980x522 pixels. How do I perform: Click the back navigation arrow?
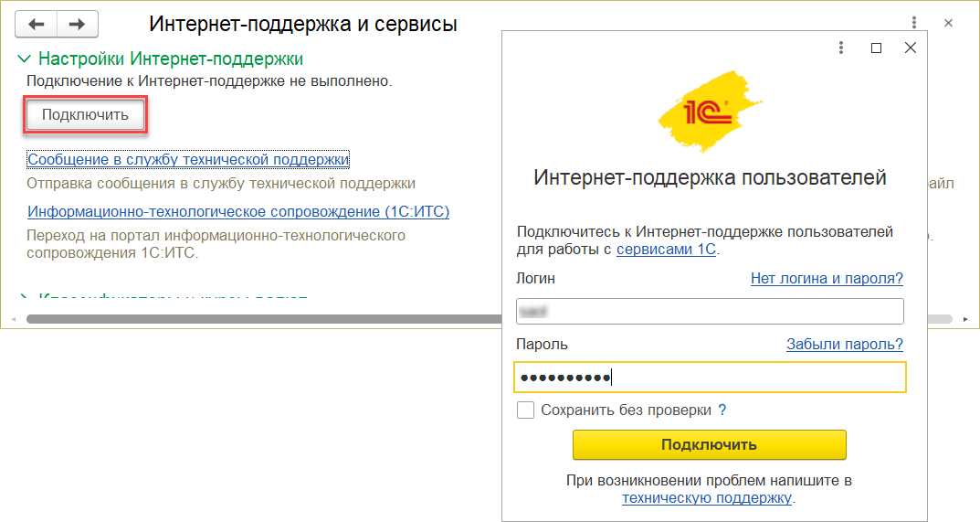point(37,24)
